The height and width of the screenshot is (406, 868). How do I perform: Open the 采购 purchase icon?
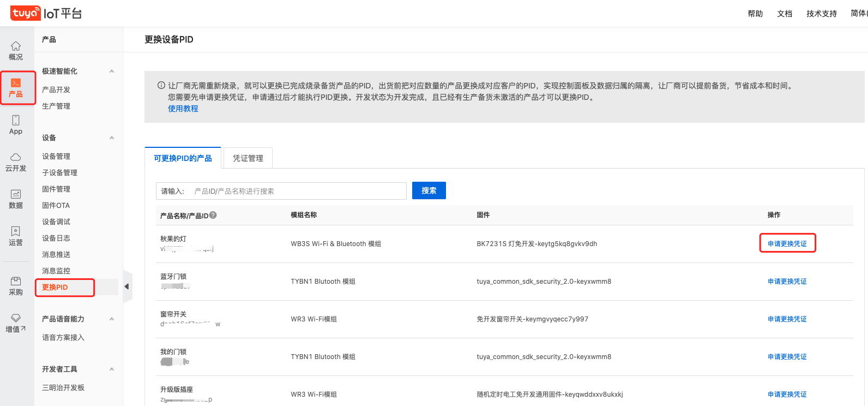coord(16,281)
